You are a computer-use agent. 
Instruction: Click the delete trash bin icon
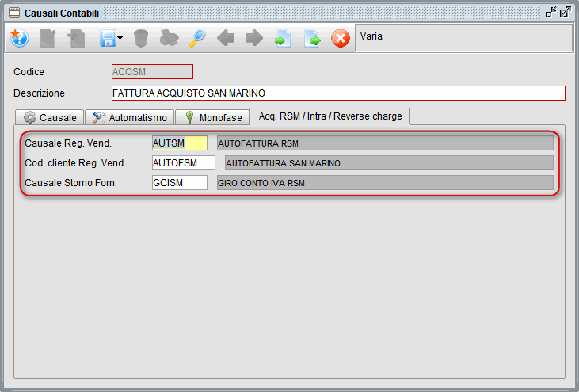141,38
